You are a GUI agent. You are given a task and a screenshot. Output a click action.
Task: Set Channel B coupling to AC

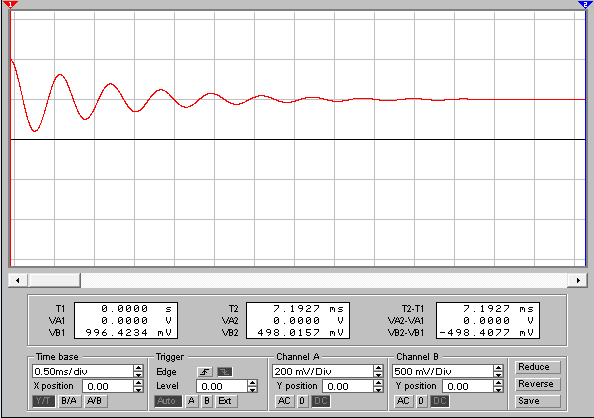(403, 401)
